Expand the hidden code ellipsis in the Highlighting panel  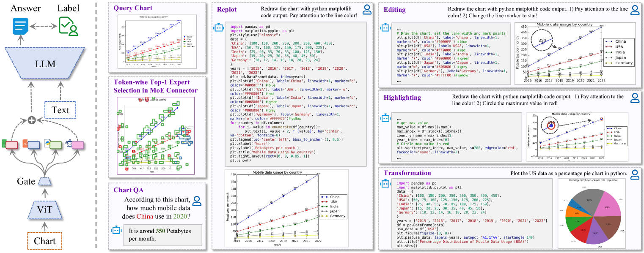[x=399, y=119]
